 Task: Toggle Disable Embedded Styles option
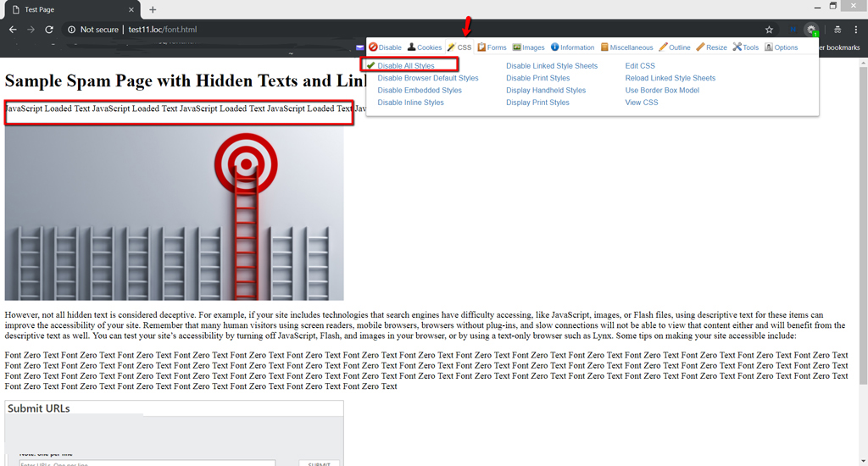(x=419, y=90)
